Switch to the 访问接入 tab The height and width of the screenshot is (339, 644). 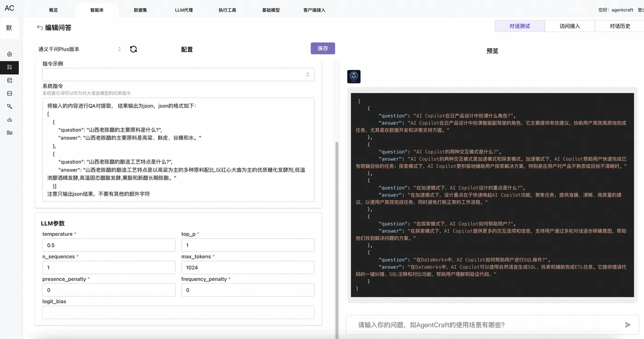570,26
